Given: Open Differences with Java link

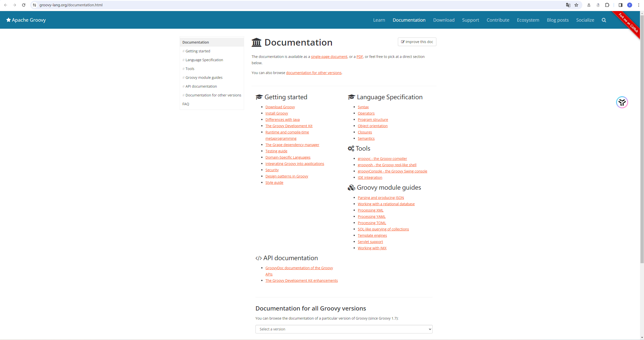Looking at the screenshot, I should click(282, 120).
